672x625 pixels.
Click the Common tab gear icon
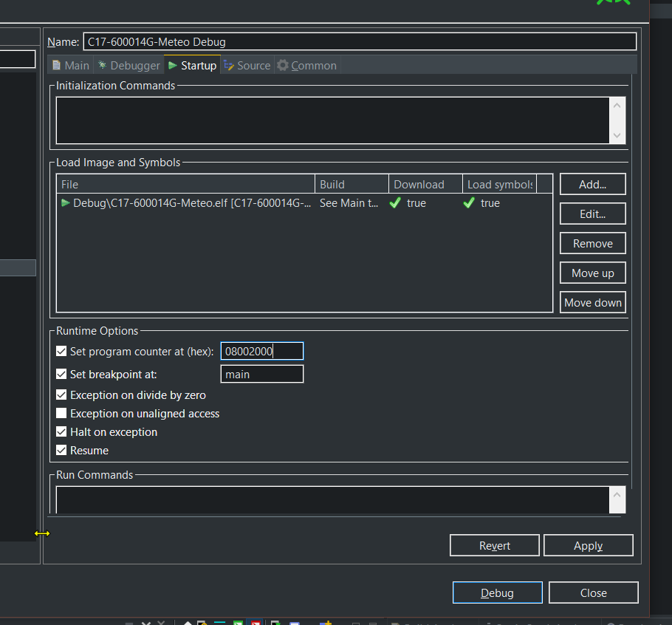coord(282,65)
